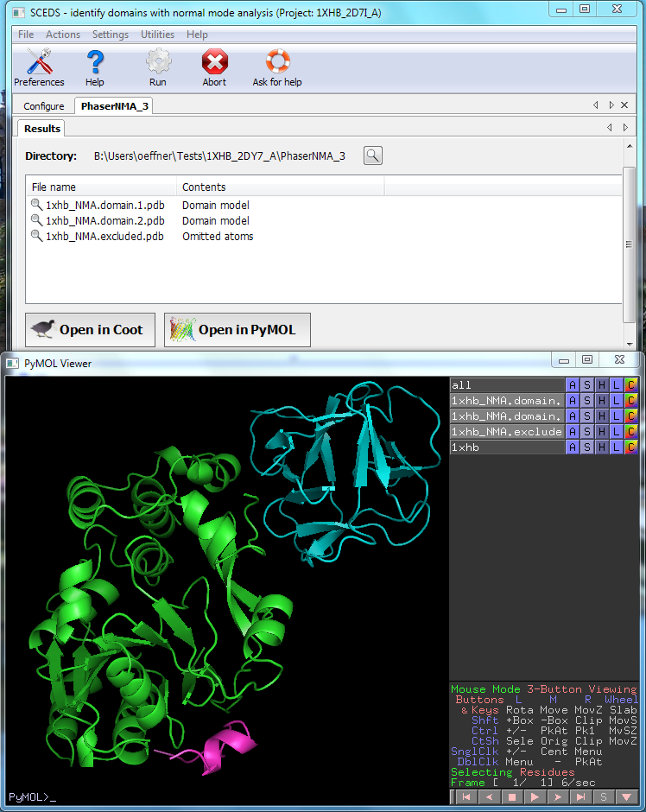The width and height of the screenshot is (646, 812).
Task: Open the Action menu for 'all'
Action: tap(572, 385)
